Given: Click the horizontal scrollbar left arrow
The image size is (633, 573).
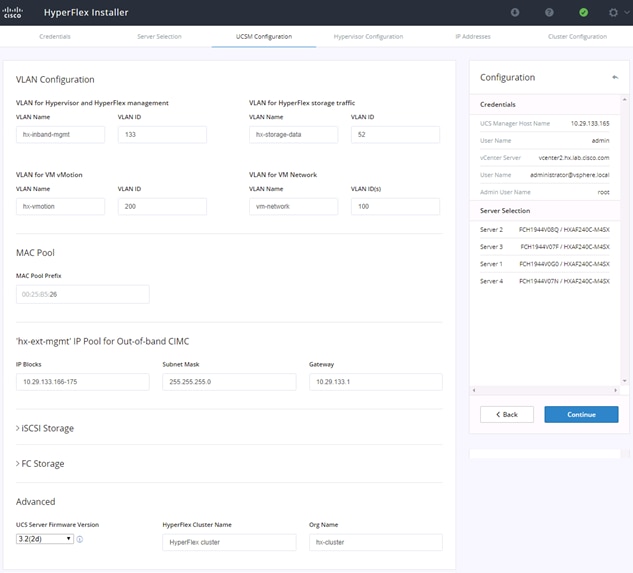Looking at the screenshot, I should [474, 390].
